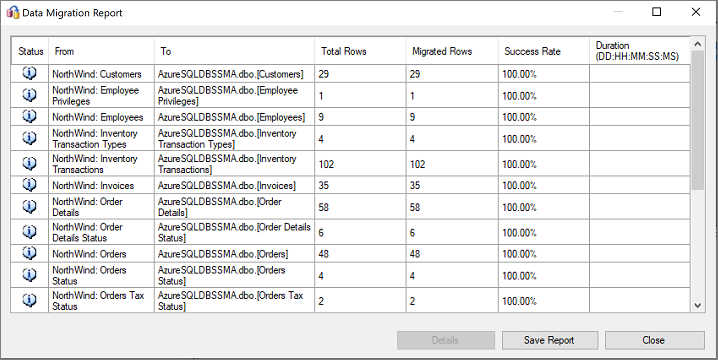This screenshot has height=360, width=718.
Task: Click status icon for Order Details Status row
Action: pos(29,231)
